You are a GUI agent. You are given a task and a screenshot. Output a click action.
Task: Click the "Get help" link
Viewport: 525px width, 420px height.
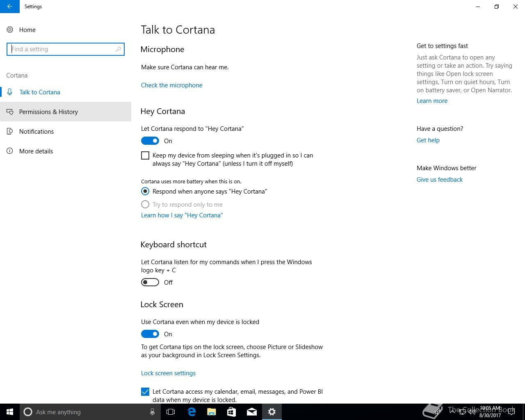click(428, 140)
